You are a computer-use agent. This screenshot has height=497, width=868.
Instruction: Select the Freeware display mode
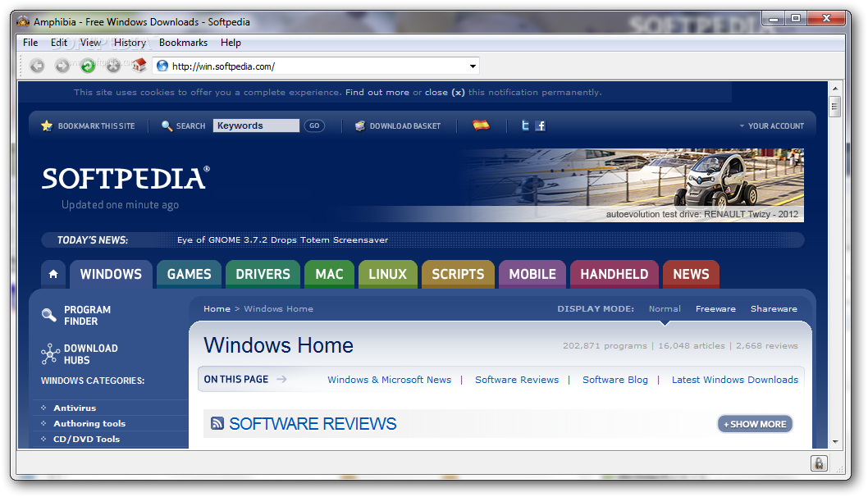point(715,309)
